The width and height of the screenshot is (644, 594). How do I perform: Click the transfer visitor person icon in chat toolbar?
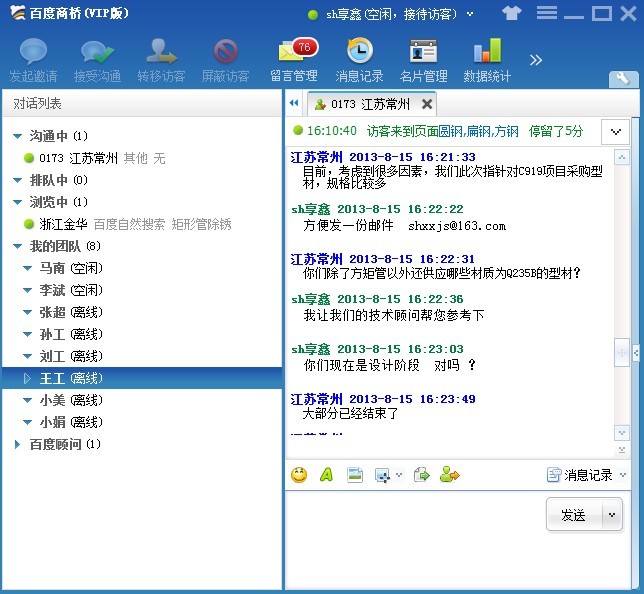click(449, 474)
